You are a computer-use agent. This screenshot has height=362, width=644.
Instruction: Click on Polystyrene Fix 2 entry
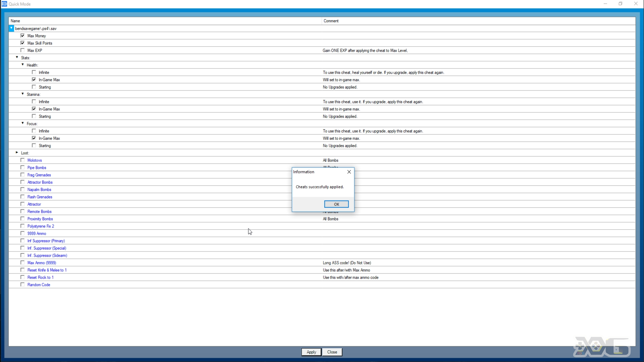coord(41,226)
